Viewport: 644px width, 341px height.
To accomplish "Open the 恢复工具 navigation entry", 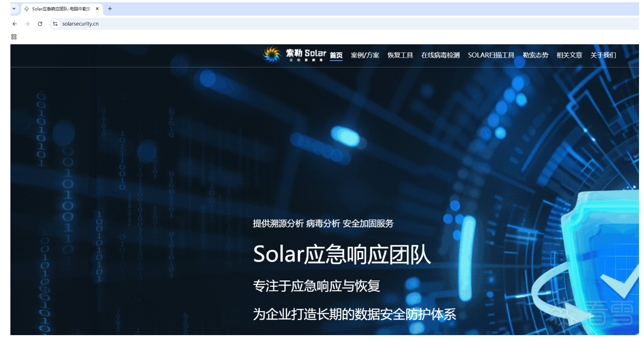I will pos(400,55).
